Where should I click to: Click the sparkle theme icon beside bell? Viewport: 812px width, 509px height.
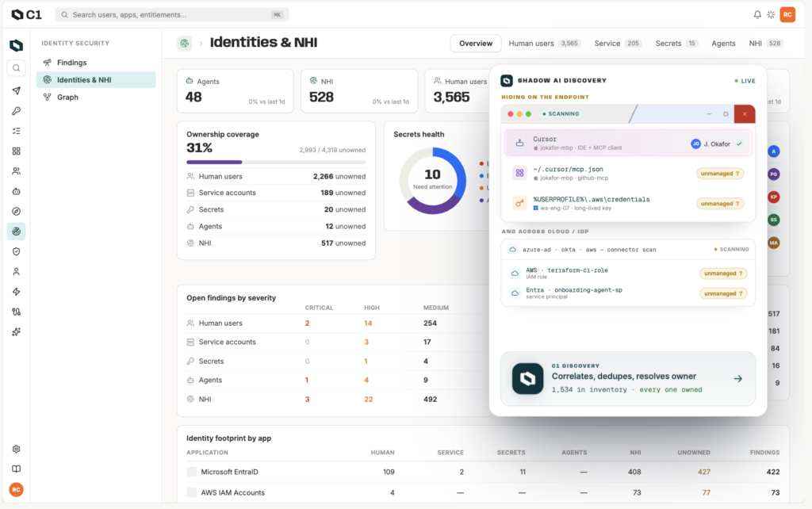(x=771, y=14)
